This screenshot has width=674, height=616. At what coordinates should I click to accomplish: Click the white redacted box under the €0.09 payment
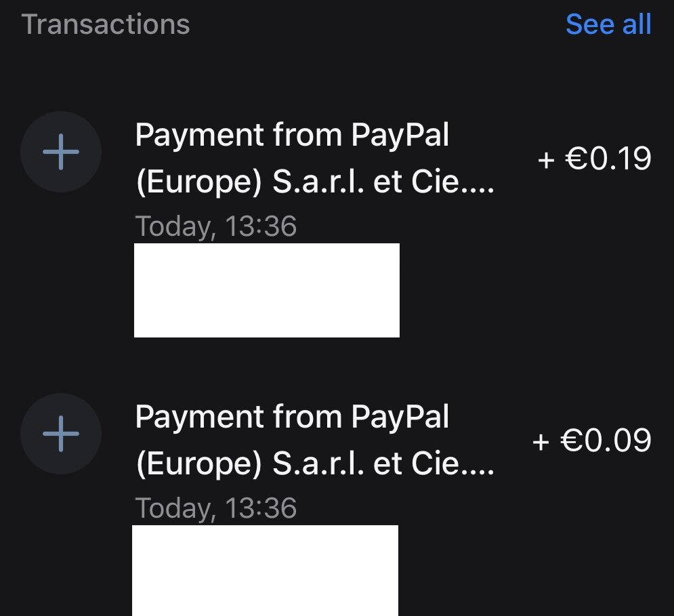(x=265, y=571)
